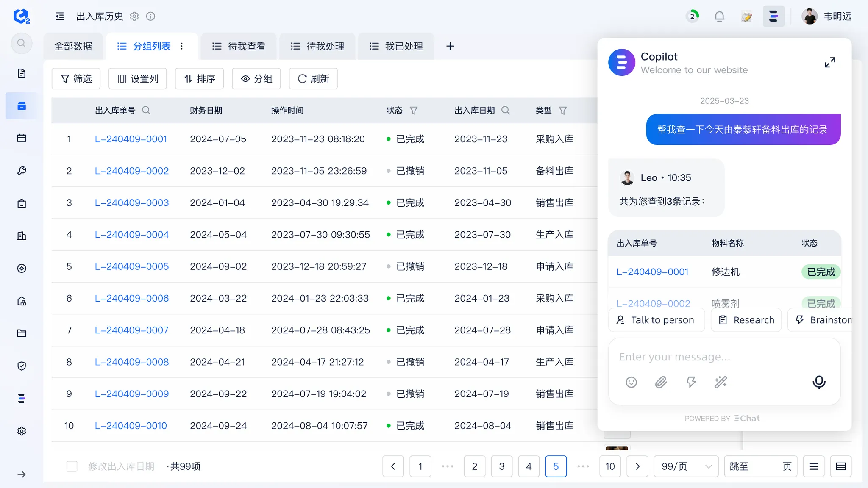Image resolution: width=868 pixels, height=488 pixels.
Task: Check the 修改出入库日期 checkbox
Action: pos(72,466)
